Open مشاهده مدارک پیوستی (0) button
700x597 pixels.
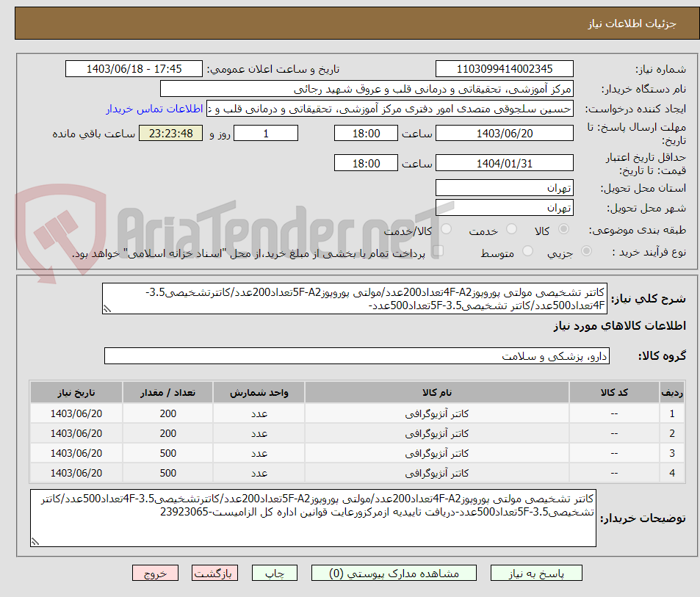(394, 573)
